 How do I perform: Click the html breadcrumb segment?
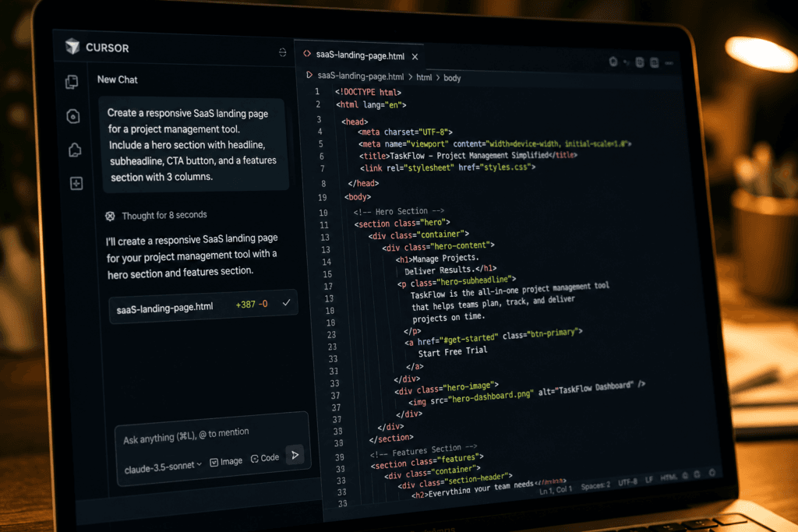click(x=424, y=77)
